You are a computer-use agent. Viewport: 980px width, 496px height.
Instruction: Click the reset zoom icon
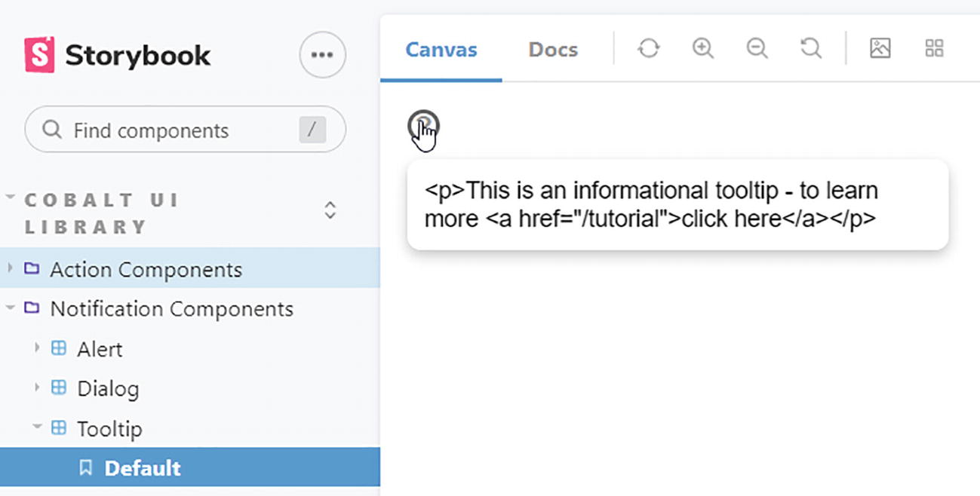click(811, 49)
